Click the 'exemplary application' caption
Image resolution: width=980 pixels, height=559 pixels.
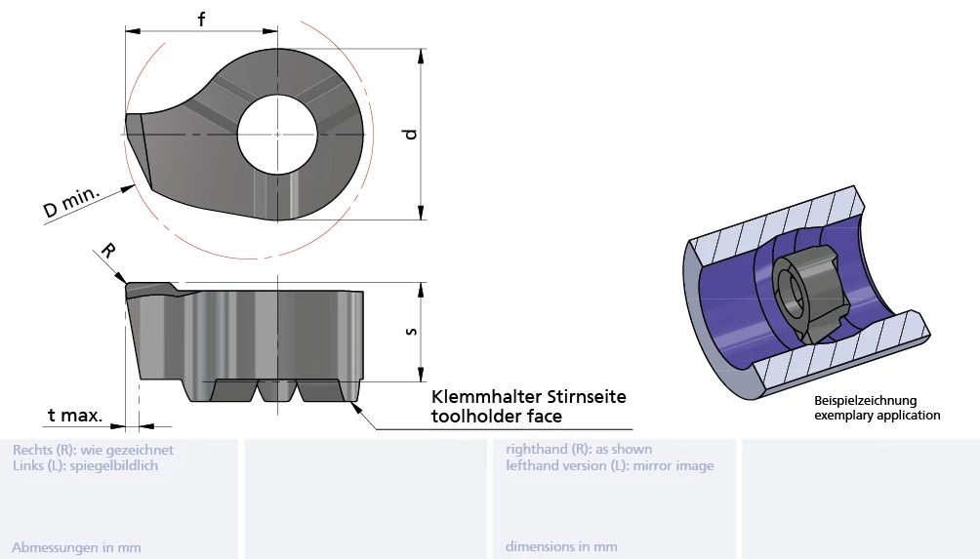tap(877, 416)
